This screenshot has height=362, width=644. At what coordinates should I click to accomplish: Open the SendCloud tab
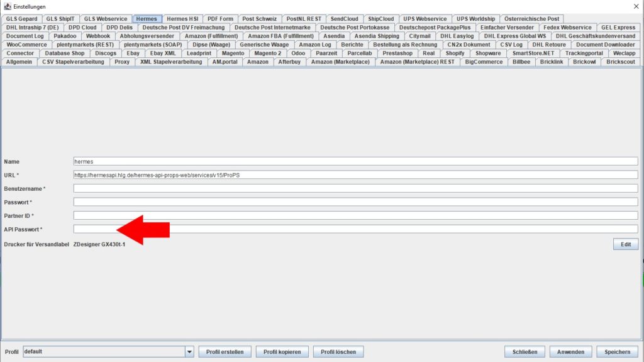(345, 19)
